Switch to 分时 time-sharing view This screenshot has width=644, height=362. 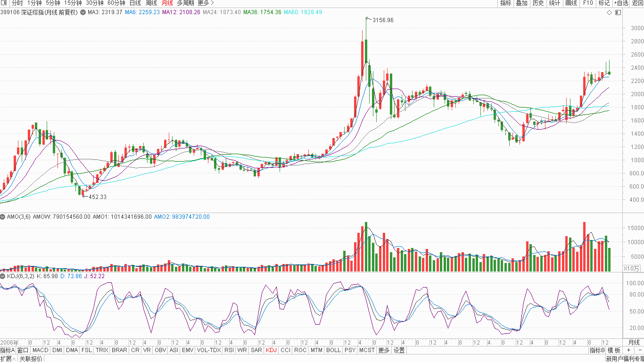point(17,3)
